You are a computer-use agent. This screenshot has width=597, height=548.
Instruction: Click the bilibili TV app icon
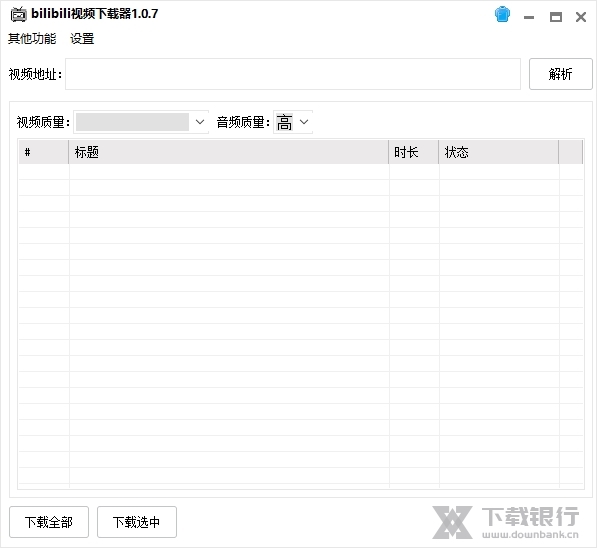pos(18,14)
